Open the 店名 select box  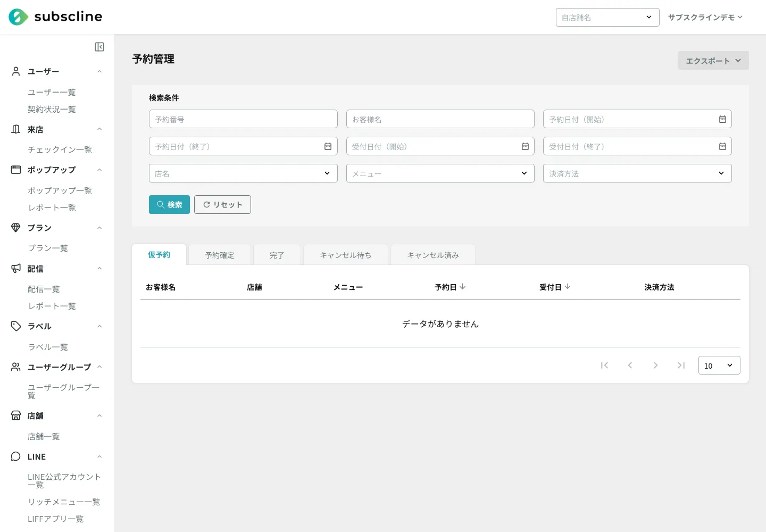point(243,173)
